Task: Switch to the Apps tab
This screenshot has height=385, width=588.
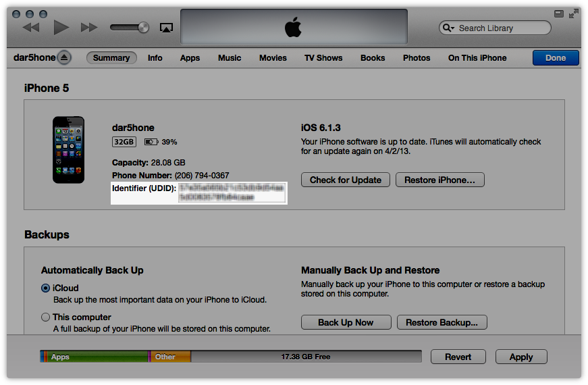Action: click(x=190, y=58)
